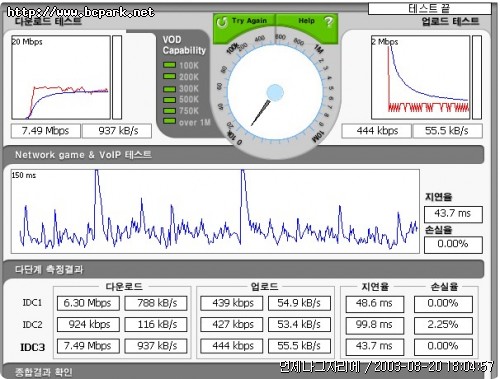The height and width of the screenshot is (379, 500).
Task: Click the upload speed graph labeled 2 Mbps
Action: [421, 77]
